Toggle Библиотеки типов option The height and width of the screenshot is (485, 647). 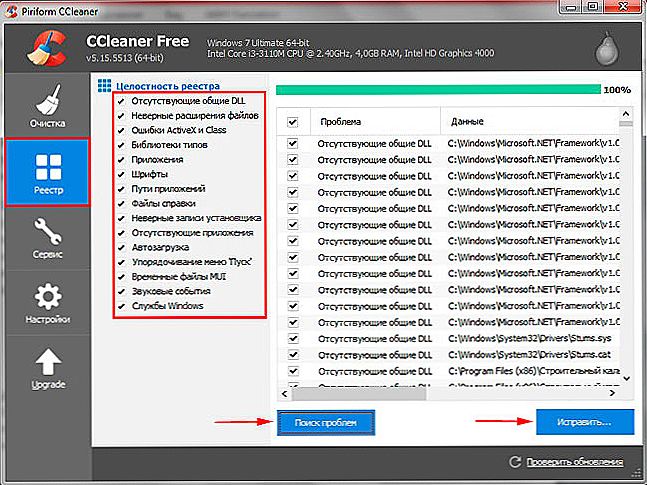coord(121,145)
